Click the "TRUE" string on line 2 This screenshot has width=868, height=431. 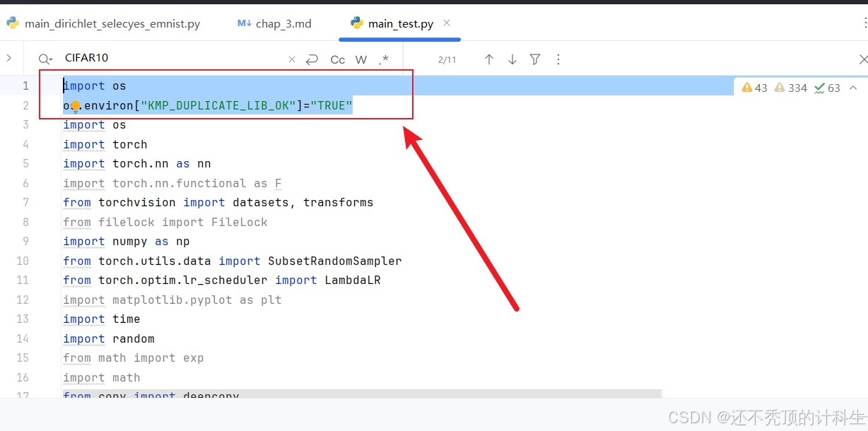coord(332,106)
